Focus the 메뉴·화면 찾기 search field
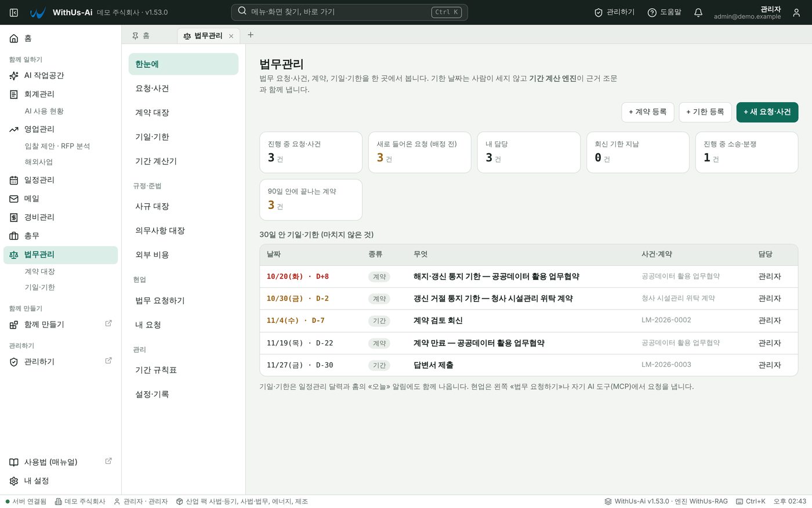This screenshot has height=508, width=812. pyautogui.click(x=349, y=12)
